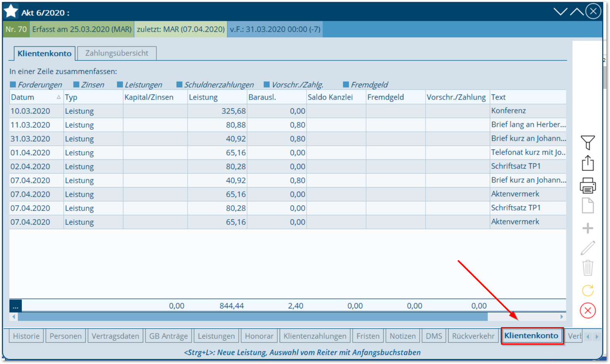Click the plus add entry icon
This screenshot has height=364, width=610.
tap(587, 228)
